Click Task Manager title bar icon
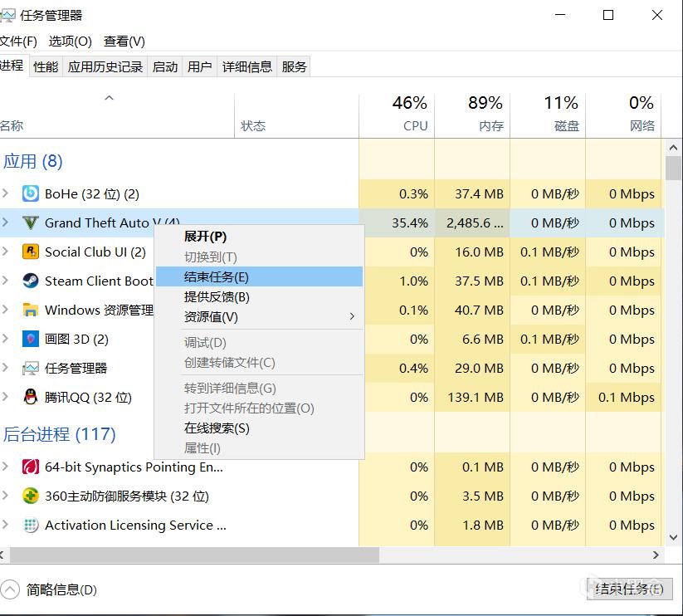 pos(7,16)
